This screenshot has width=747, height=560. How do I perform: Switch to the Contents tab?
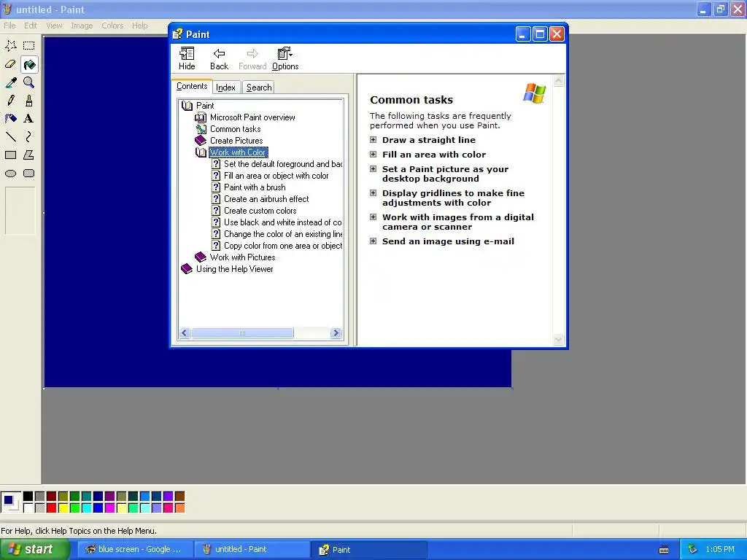[192, 86]
